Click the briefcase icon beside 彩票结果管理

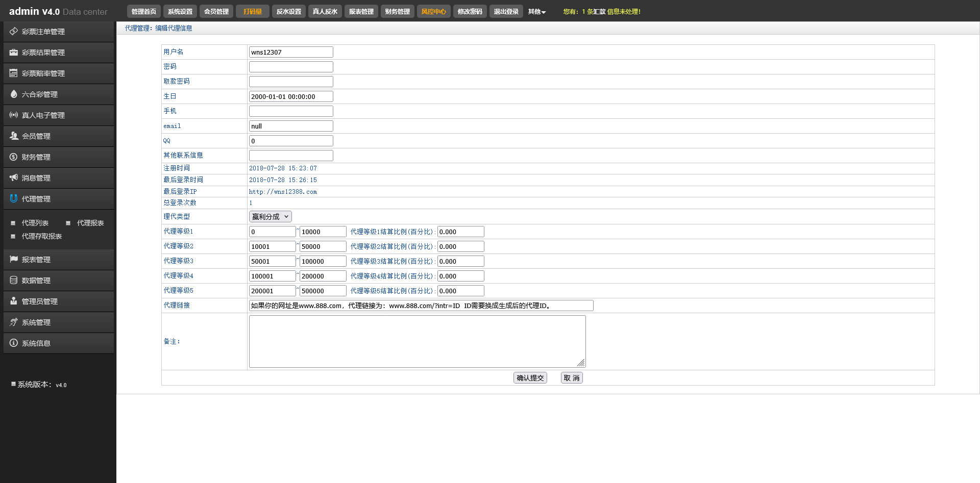(14, 53)
